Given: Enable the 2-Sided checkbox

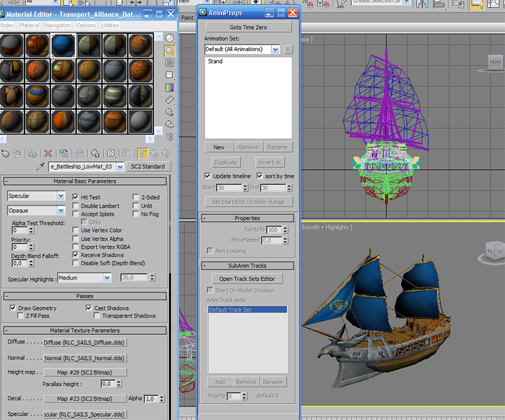Looking at the screenshot, I should coord(136,197).
